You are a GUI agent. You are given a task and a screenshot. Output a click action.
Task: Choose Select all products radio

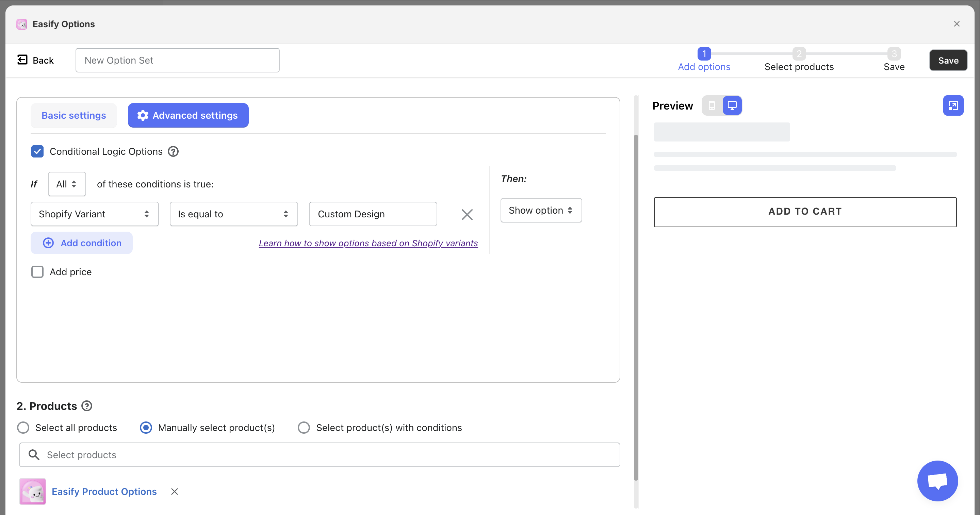pyautogui.click(x=23, y=428)
